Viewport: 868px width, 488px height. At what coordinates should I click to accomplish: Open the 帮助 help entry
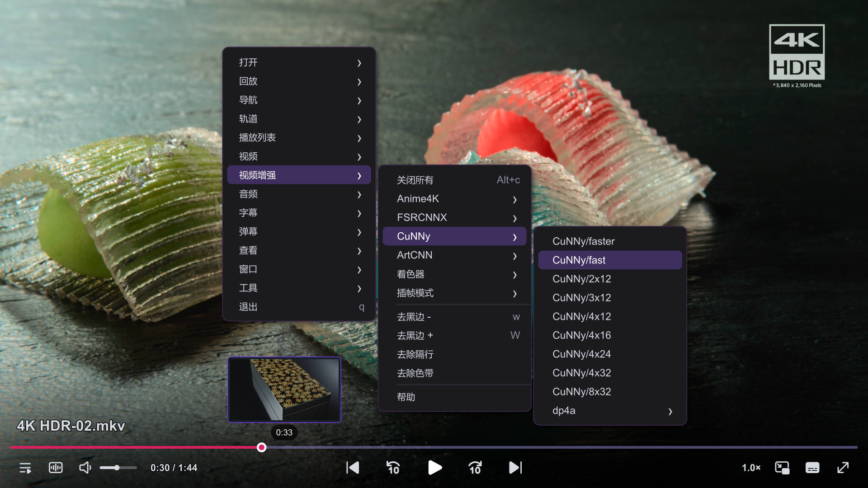click(454, 397)
